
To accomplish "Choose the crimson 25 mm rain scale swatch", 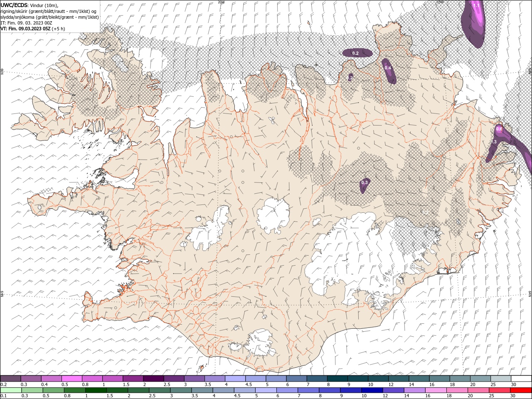I will [x=499, y=390].
